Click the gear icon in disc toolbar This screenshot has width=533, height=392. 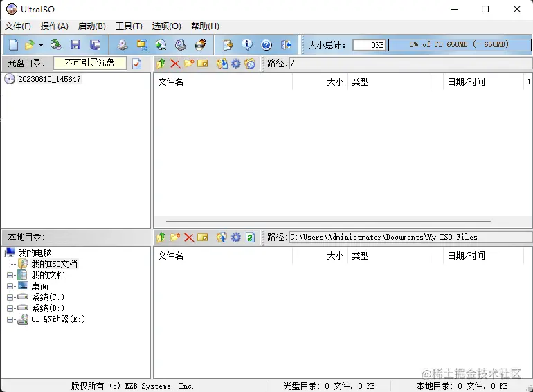pyautogui.click(x=236, y=64)
